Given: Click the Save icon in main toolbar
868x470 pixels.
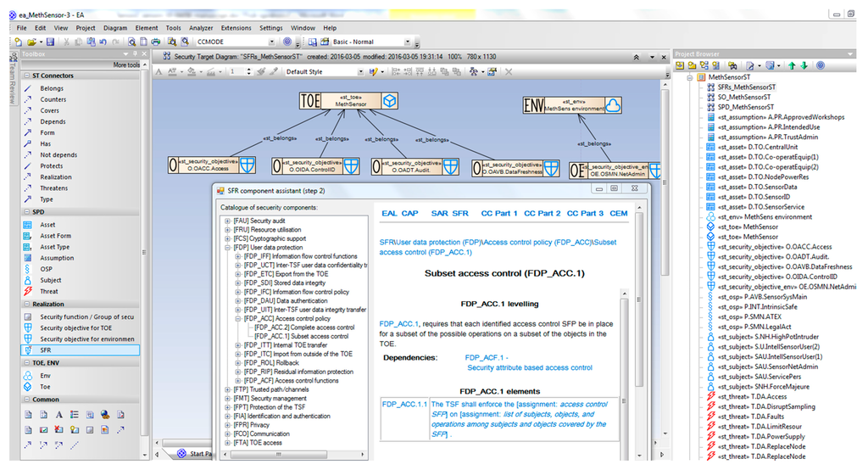Looking at the screenshot, I should click(x=50, y=42).
